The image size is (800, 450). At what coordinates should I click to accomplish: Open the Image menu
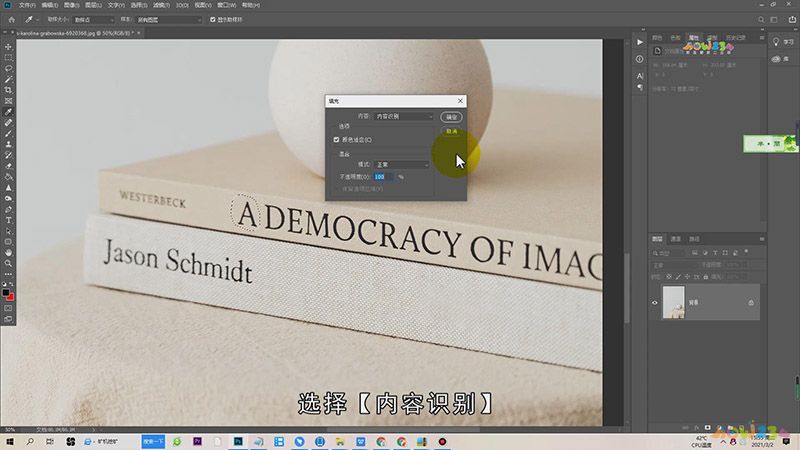(x=71, y=5)
